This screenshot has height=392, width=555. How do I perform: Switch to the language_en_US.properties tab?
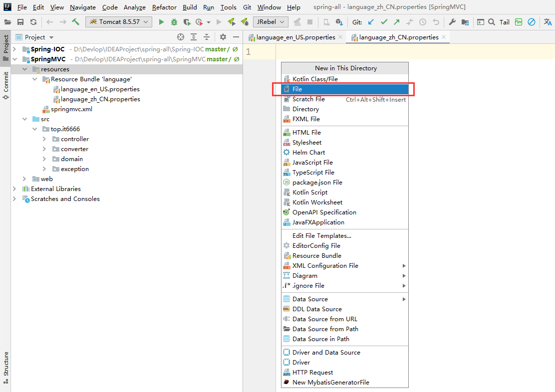pos(295,37)
